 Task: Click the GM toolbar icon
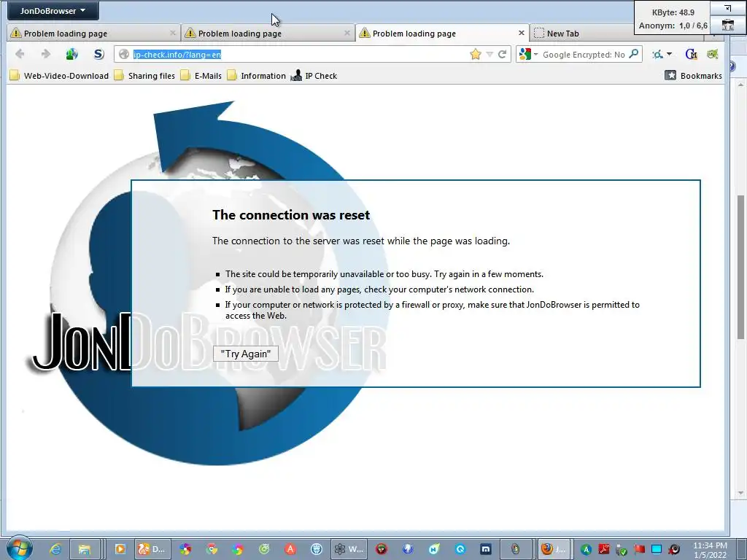tap(691, 54)
